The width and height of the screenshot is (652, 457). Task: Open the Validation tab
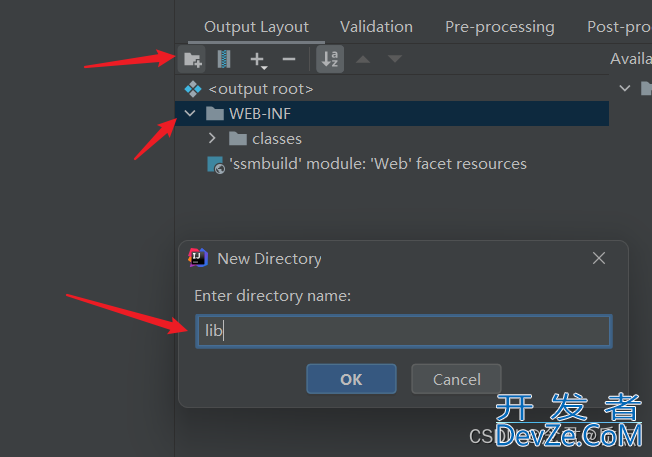(376, 27)
